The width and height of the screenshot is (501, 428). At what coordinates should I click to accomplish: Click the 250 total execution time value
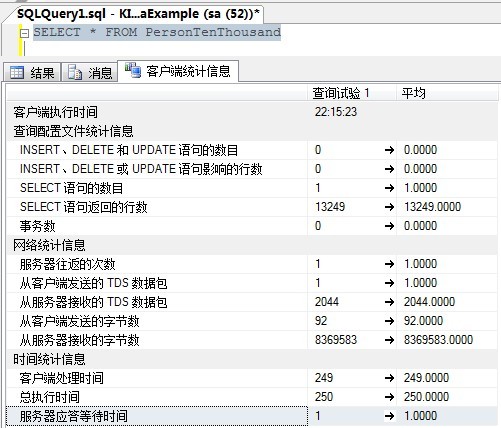coord(324,397)
